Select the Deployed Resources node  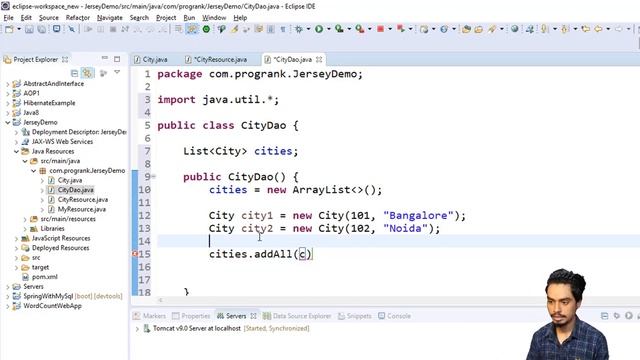coord(60,248)
